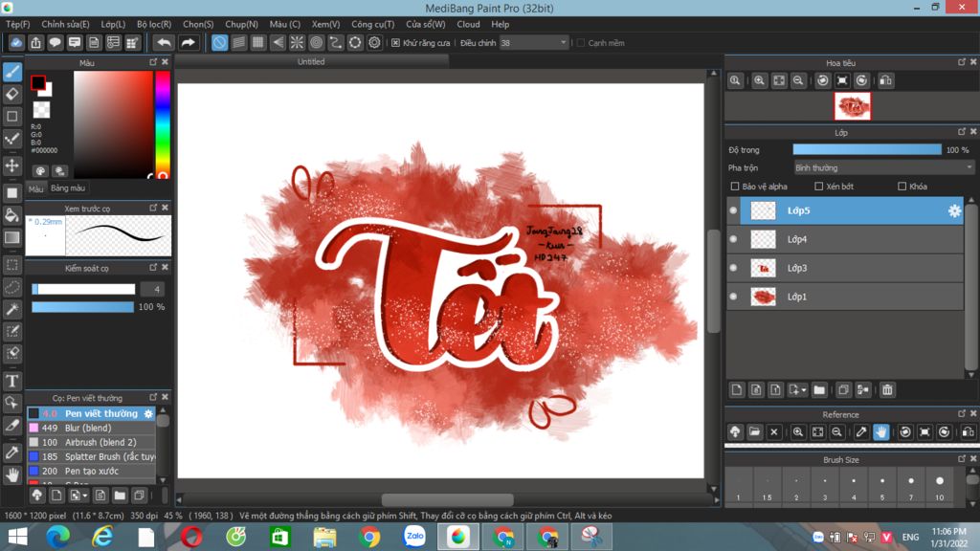Viewport: 980px width, 551px height.
Task: Open Zalo from the taskbar
Action: point(413,537)
